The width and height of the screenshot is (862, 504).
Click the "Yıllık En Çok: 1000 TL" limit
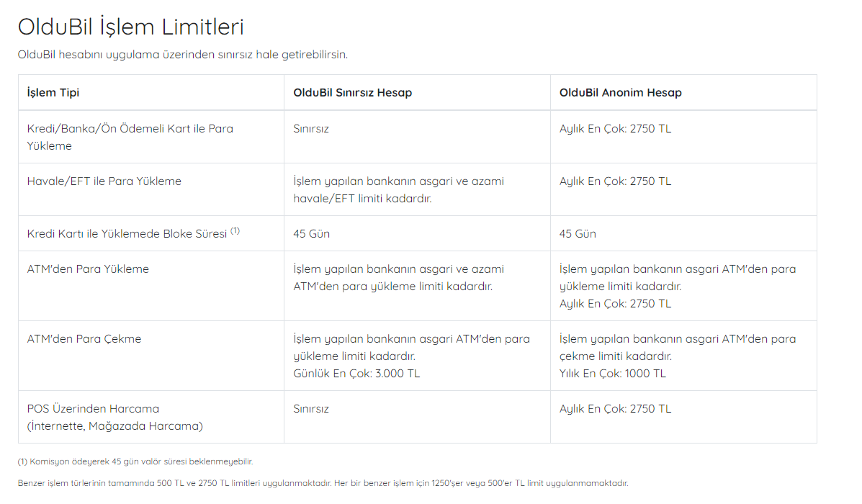612,374
